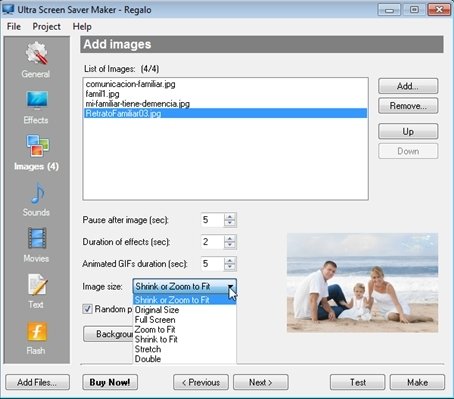Open the Effects section

36,107
